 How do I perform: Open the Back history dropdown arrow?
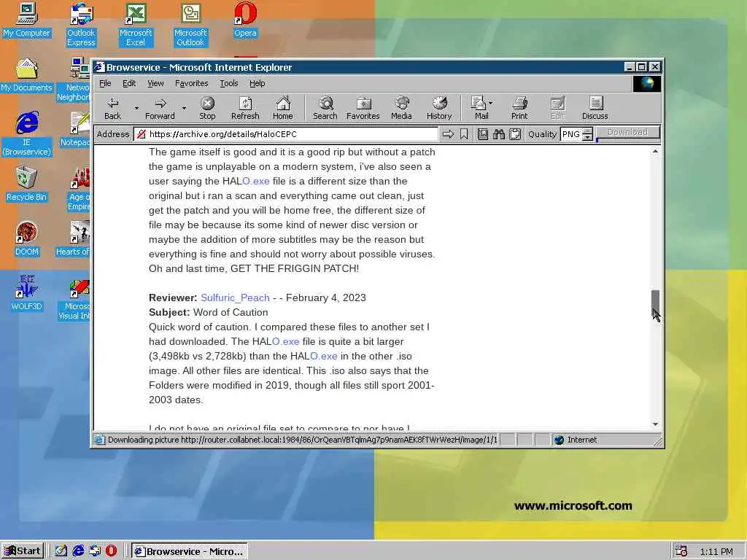136,108
